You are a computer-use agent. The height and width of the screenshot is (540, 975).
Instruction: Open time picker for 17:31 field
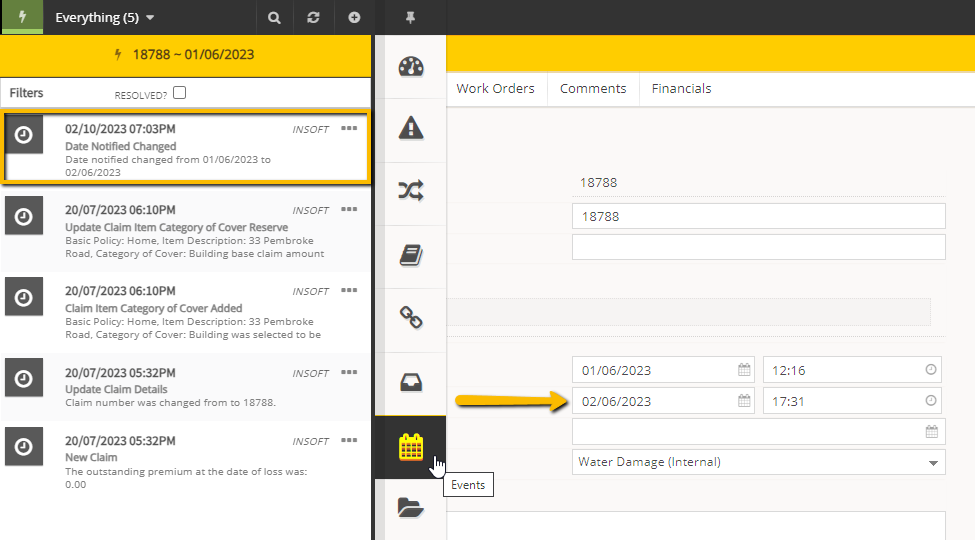[x=930, y=401]
